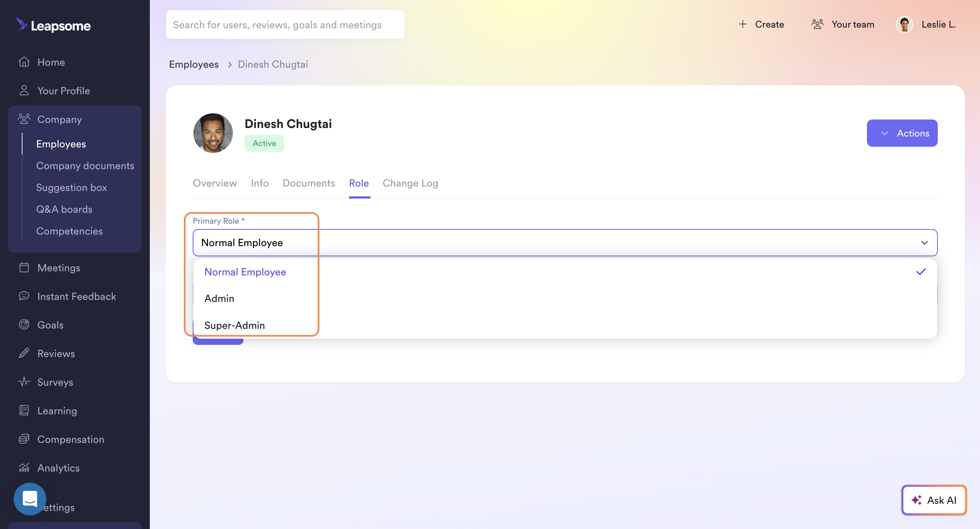The height and width of the screenshot is (529, 980).
Task: Focus the search users and reviews field
Action: tap(285, 25)
